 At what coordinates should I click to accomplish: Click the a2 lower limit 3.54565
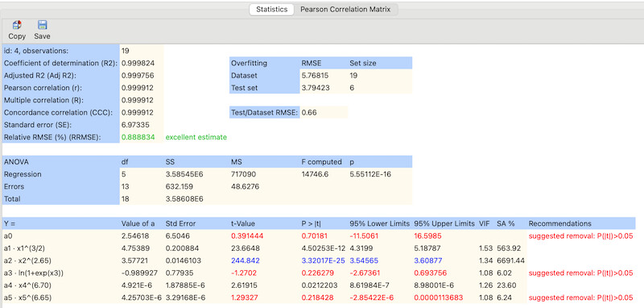(364, 260)
